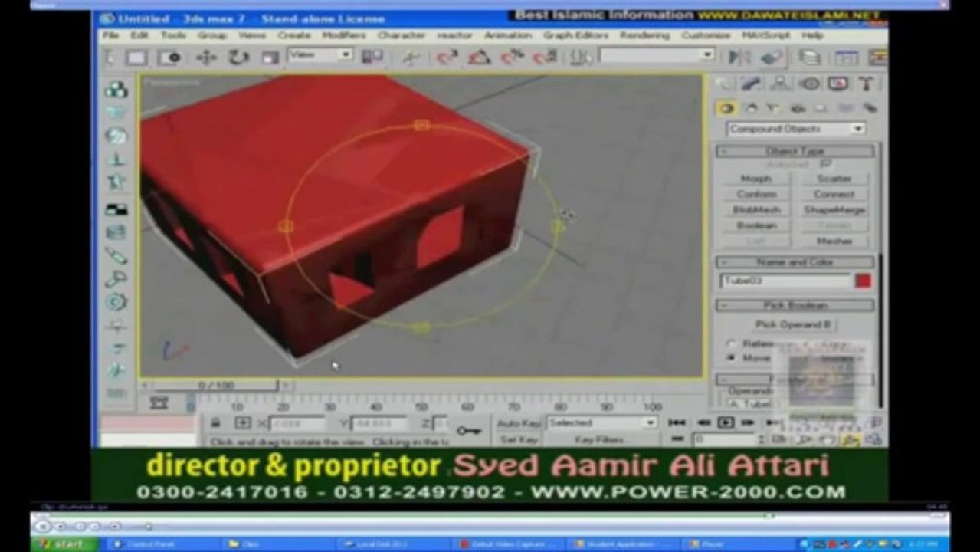Viewport: 980px width, 552px height.
Task: Toggle the Spinner Snap button
Action: click(544, 57)
